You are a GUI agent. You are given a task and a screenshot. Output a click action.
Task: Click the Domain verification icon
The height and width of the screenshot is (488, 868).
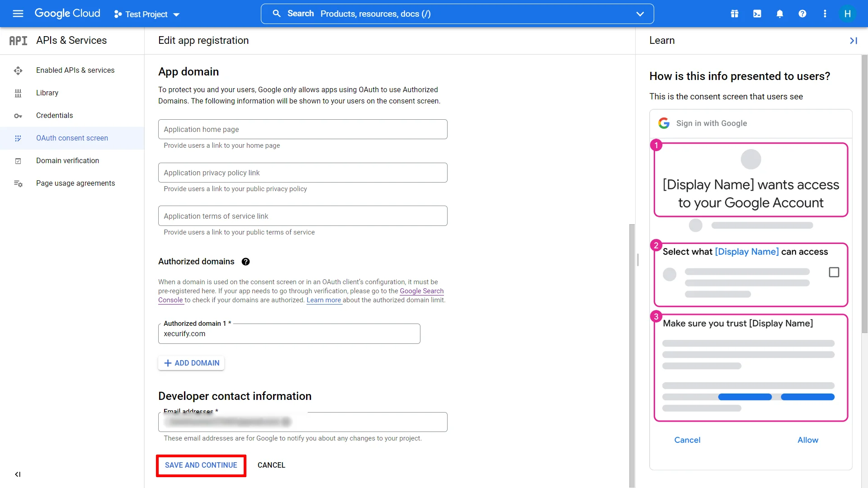(x=18, y=160)
